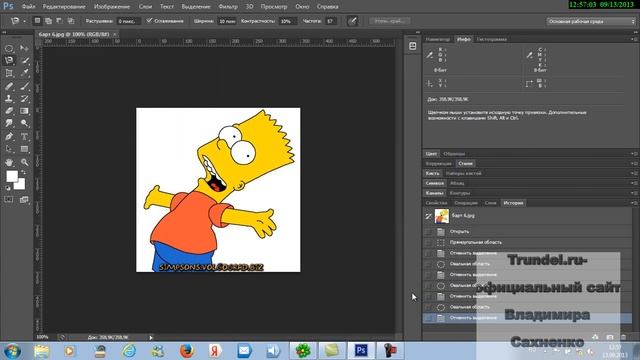Click the Уточн. край button
Viewport: 640px width, 360px height.
click(390, 21)
